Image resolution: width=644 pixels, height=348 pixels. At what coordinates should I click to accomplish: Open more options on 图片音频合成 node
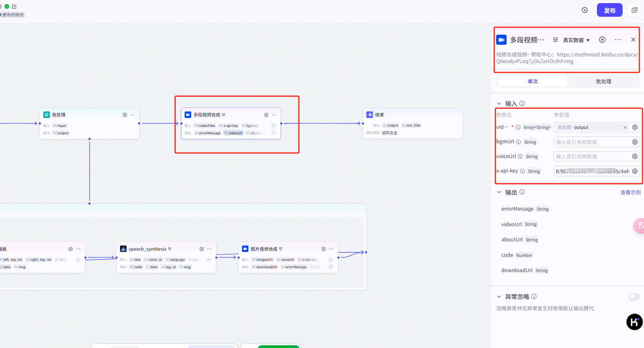pos(332,249)
